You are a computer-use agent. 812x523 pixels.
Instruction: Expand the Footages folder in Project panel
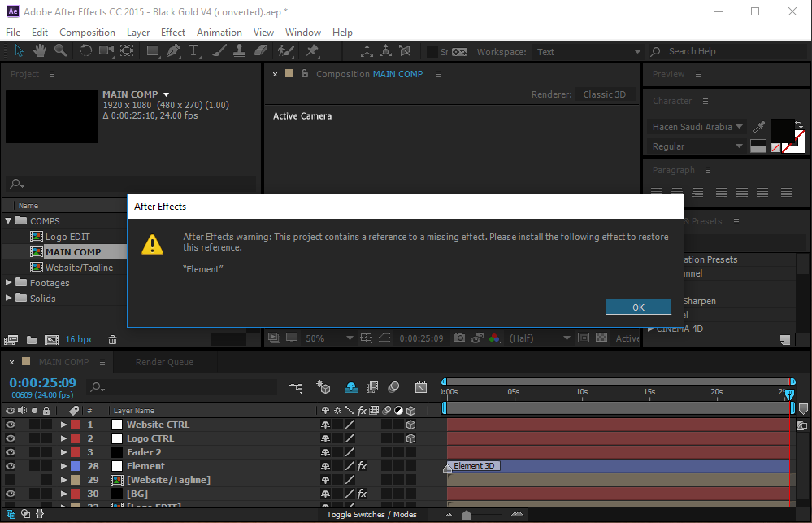click(9, 283)
